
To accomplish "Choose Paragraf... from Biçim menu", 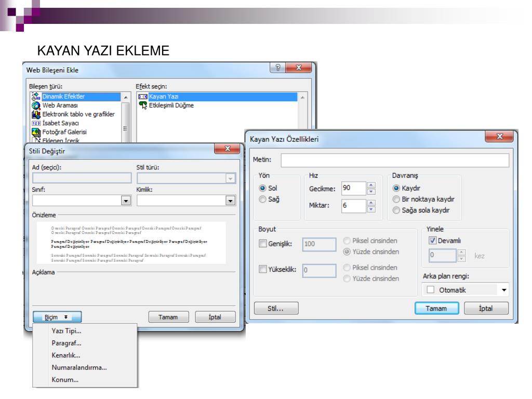I will [66, 343].
